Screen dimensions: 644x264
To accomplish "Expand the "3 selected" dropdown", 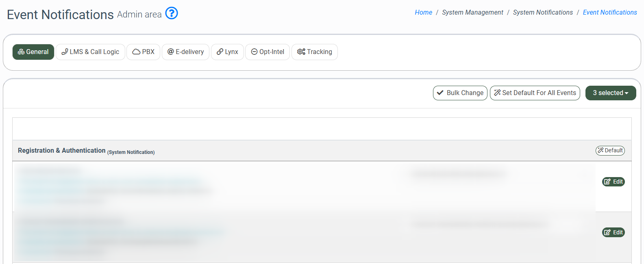I will click(x=610, y=93).
